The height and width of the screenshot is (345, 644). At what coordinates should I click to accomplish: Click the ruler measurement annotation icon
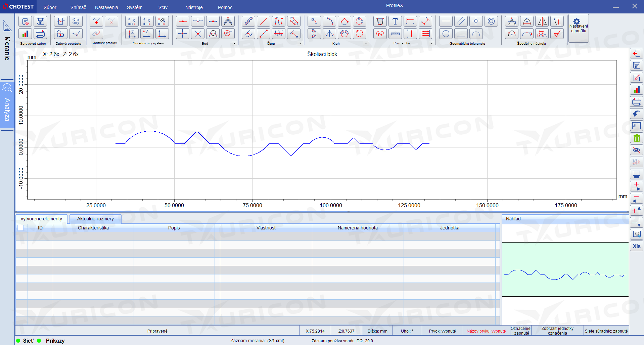coord(395,34)
